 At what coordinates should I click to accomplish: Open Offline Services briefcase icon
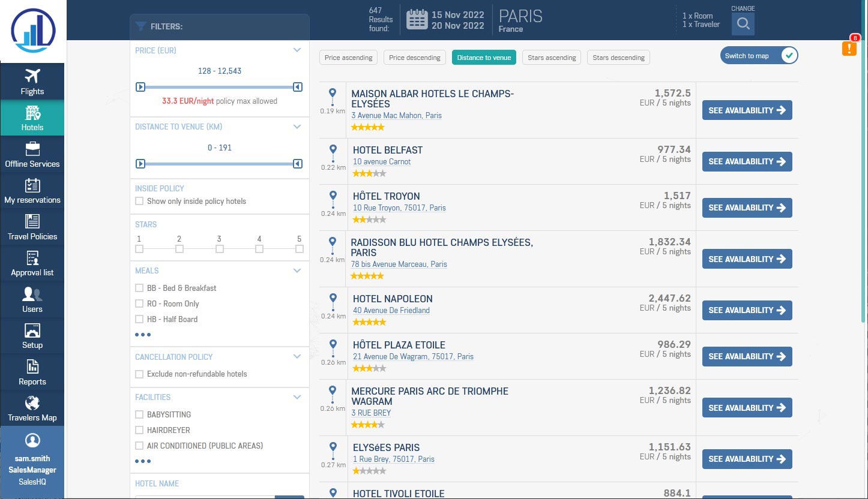point(32,149)
